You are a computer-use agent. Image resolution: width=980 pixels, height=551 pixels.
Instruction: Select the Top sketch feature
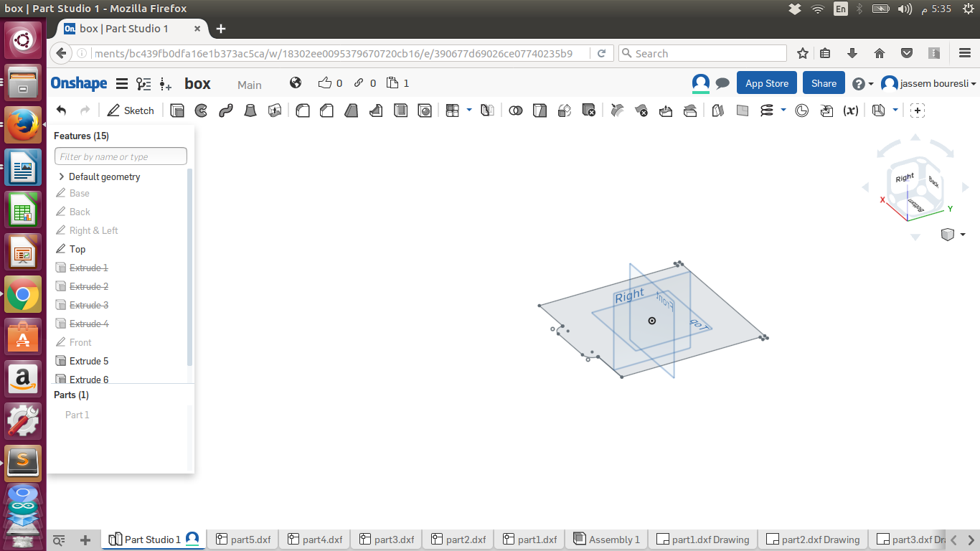click(77, 249)
